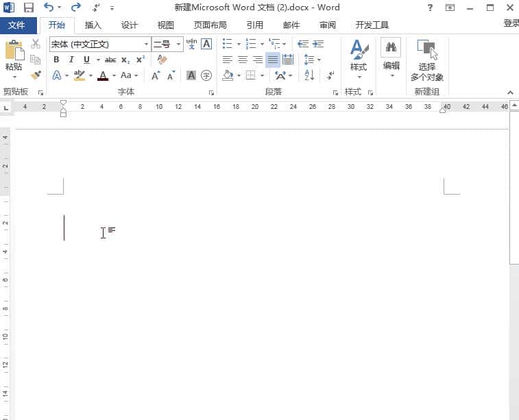This screenshot has height=420, width=519.
Task: Expand the numbering list dropdown arrow
Action: (x=262, y=44)
